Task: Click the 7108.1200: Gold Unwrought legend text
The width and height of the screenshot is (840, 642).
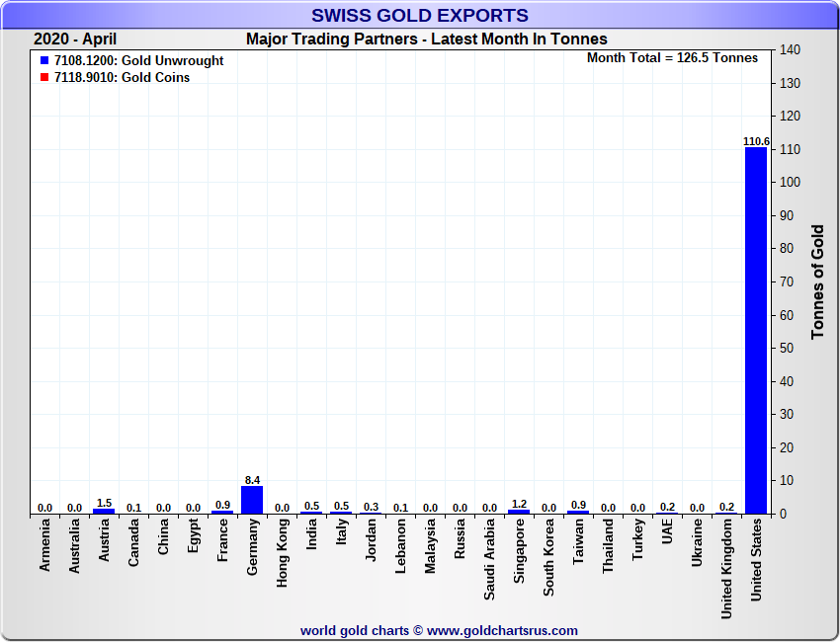Action: click(138, 61)
